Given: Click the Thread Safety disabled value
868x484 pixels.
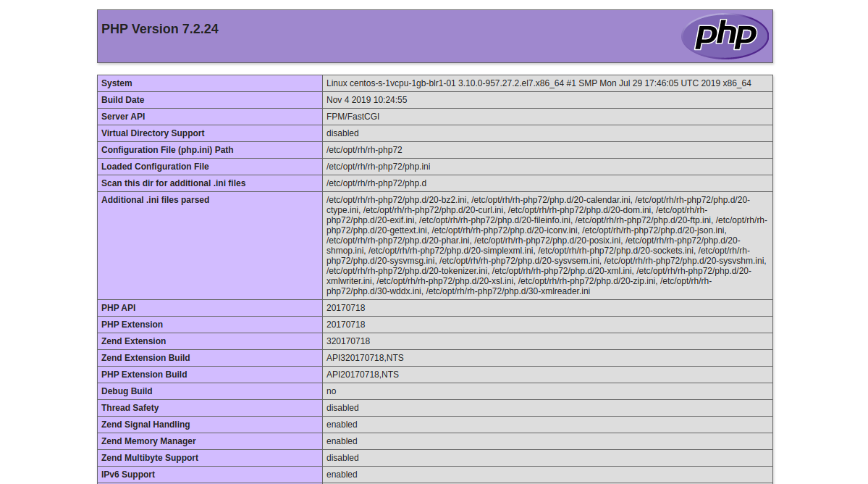Looking at the screenshot, I should [x=342, y=408].
